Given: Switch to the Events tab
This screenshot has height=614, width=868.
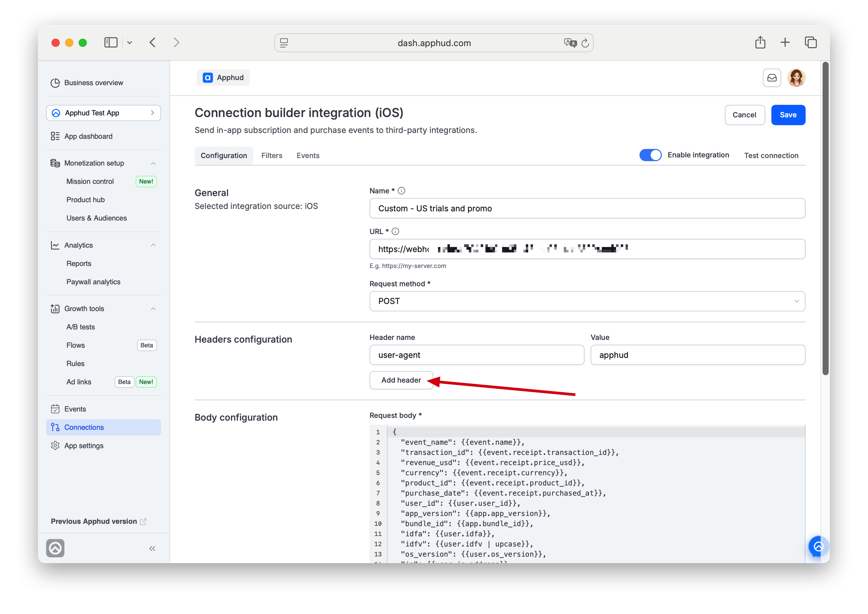Looking at the screenshot, I should 308,155.
